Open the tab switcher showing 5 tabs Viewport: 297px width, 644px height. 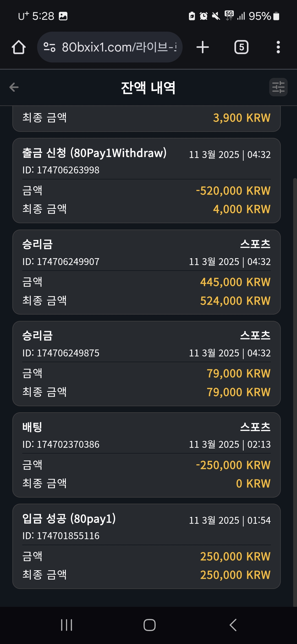click(241, 47)
